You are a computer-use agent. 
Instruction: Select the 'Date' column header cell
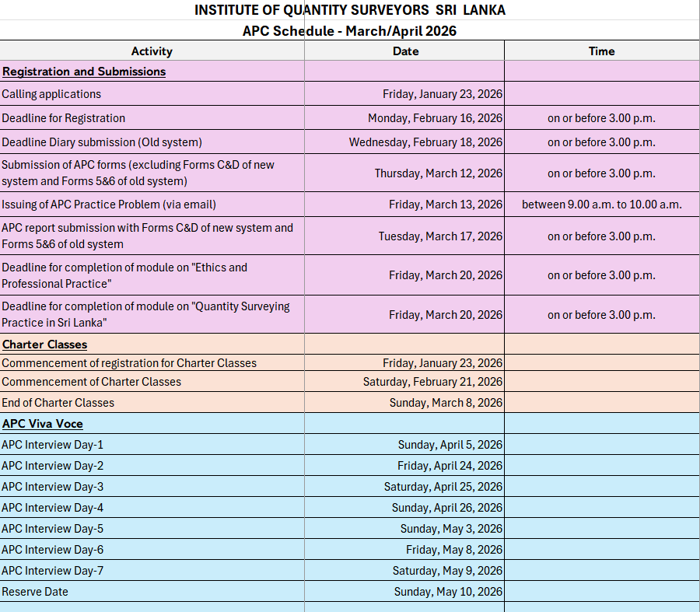coord(405,51)
